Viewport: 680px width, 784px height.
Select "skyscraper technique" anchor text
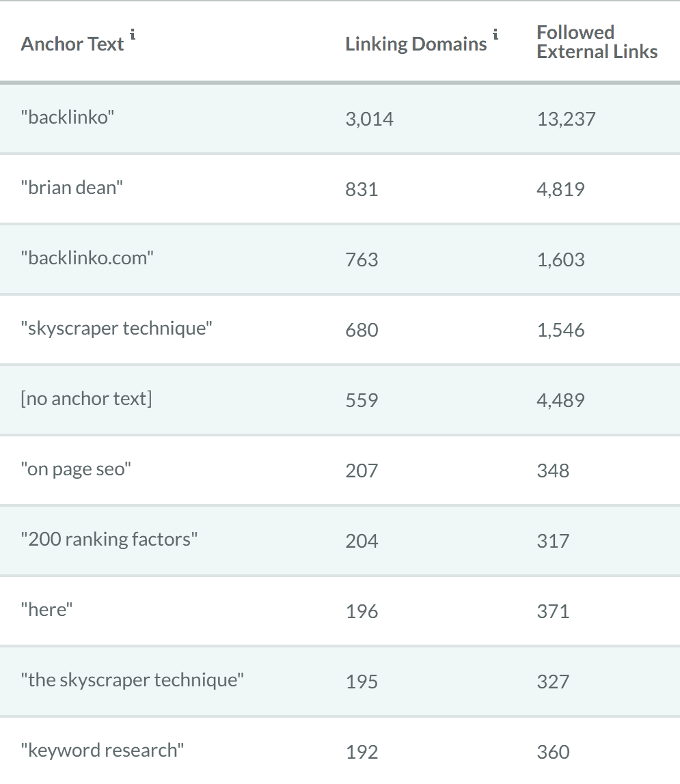click(x=116, y=328)
